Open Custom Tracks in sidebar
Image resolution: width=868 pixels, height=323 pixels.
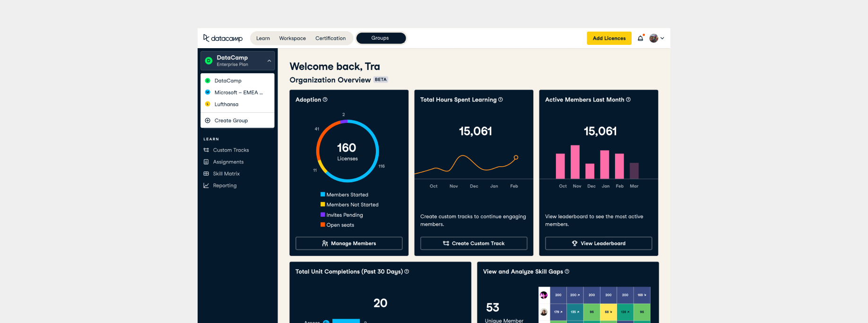tap(231, 150)
